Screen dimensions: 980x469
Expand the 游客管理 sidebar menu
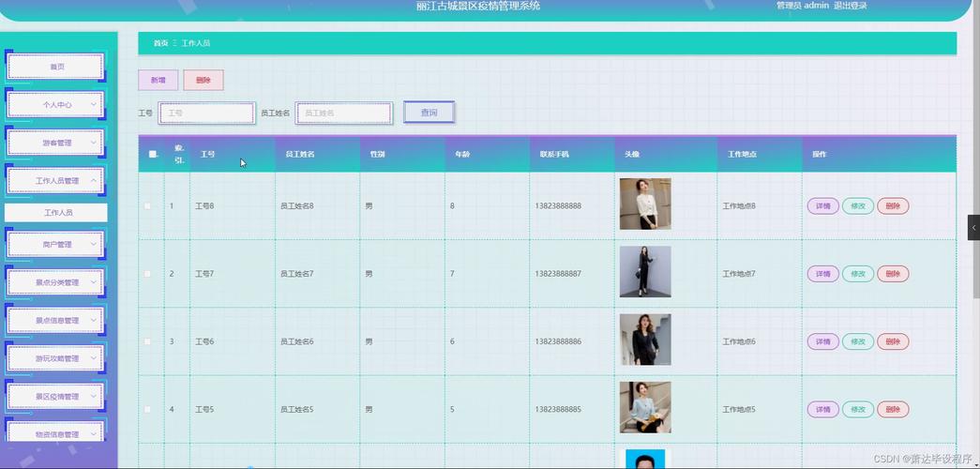tap(56, 144)
